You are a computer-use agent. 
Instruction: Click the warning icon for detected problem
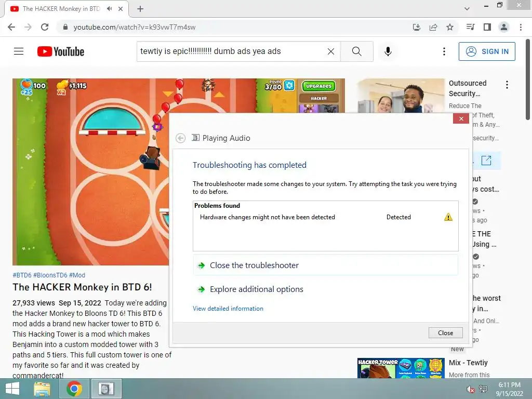coord(448,217)
